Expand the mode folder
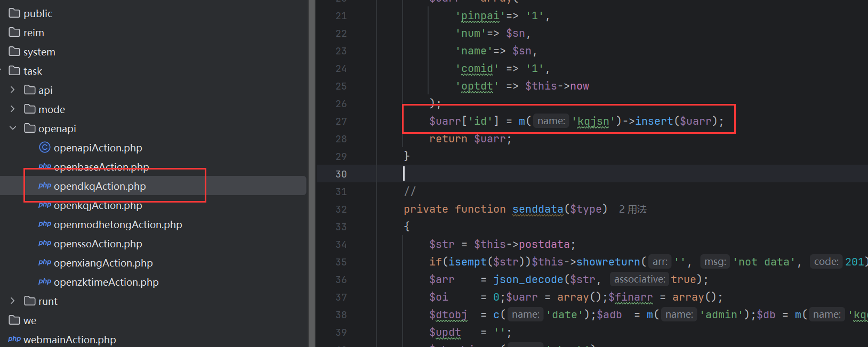The height and width of the screenshot is (347, 868). (x=13, y=109)
